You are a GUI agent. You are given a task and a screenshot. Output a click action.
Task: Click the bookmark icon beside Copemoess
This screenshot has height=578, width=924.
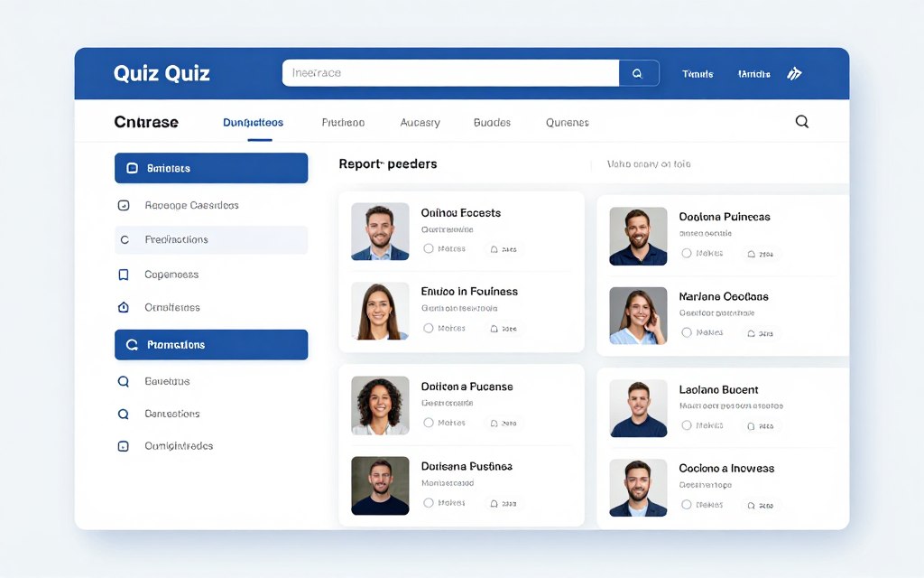(125, 273)
